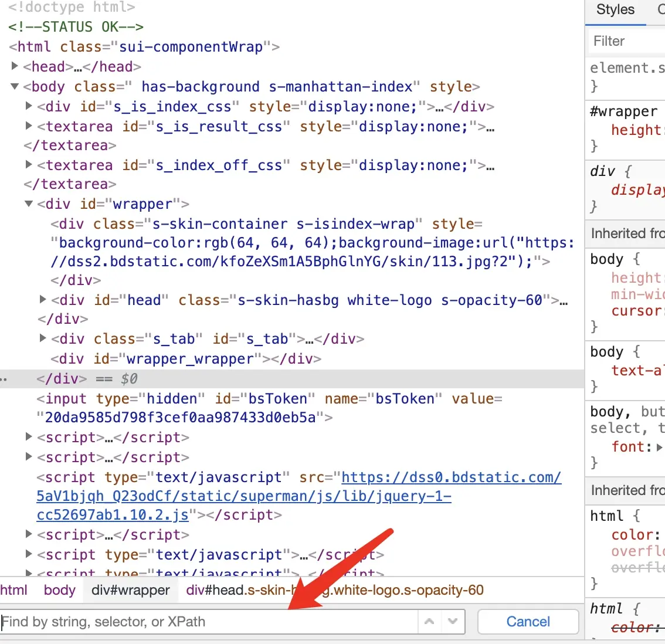Select the wrapper_wrapper div element
This screenshot has width=665, height=644.
[x=186, y=359]
